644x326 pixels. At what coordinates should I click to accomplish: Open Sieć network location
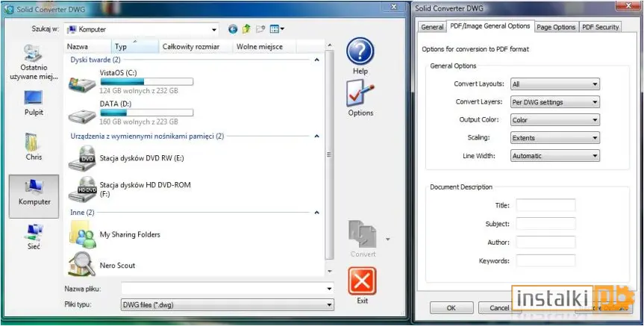click(x=34, y=236)
